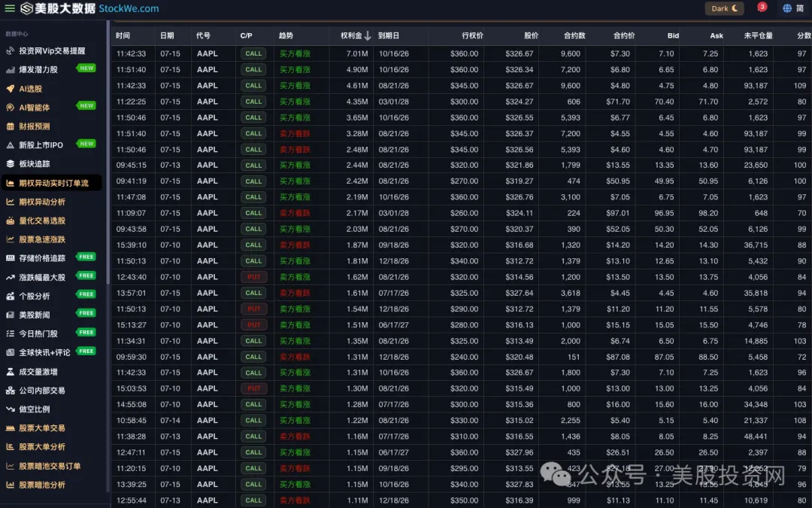Click the PUT tag in the 1.62M row
The image size is (812, 508).
(x=253, y=277)
